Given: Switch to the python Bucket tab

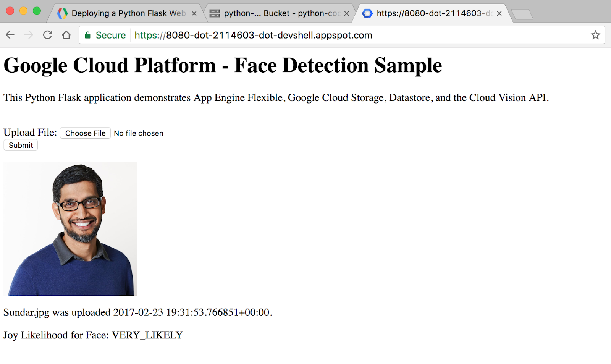Looking at the screenshot, I should tap(275, 13).
